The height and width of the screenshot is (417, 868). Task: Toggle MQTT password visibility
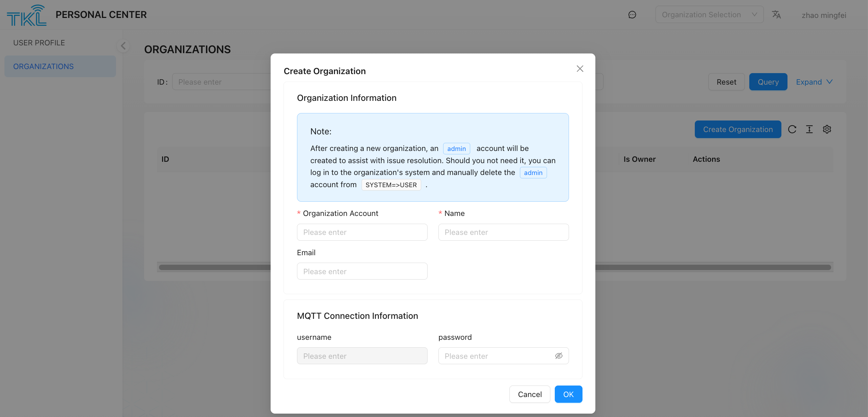pyautogui.click(x=558, y=356)
